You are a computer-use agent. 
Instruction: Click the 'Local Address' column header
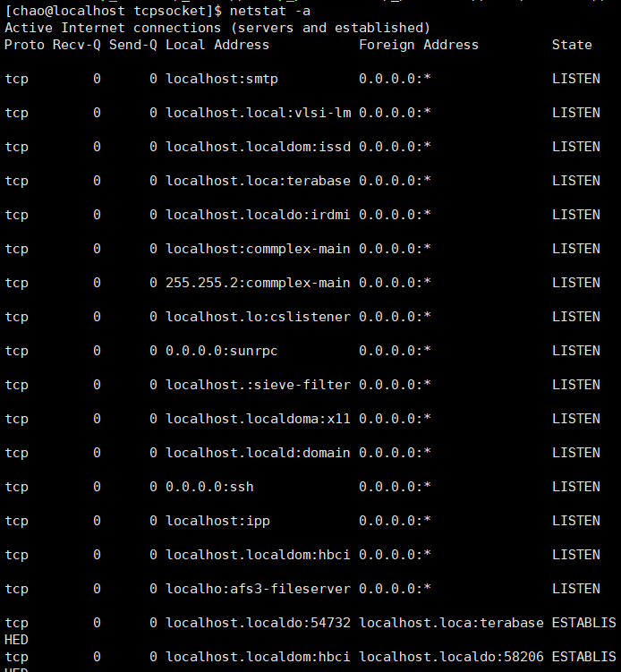[x=217, y=45]
